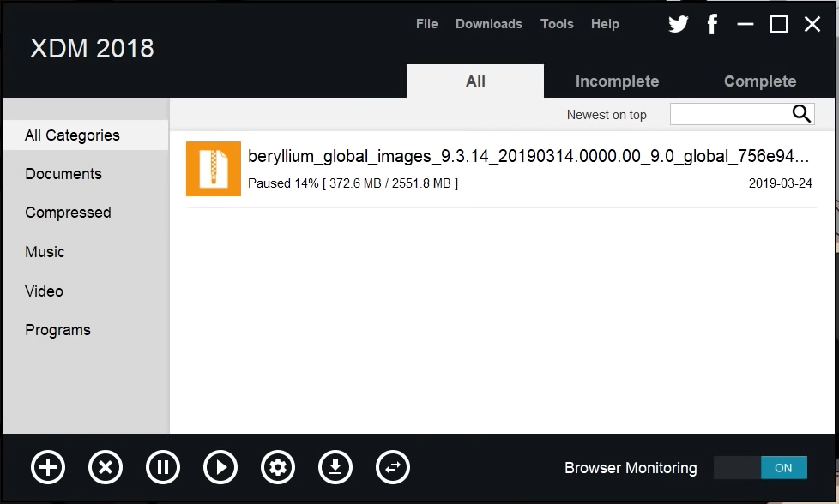The height and width of the screenshot is (504, 839).
Task: Switch to the Incomplete tab
Action: pyautogui.click(x=617, y=81)
